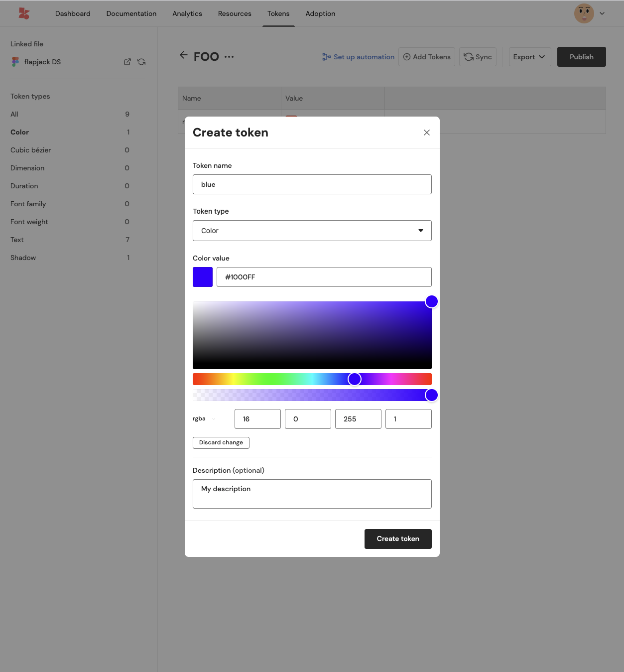Click the app logo in top left corner
This screenshot has width=624, height=672.
click(x=23, y=13)
